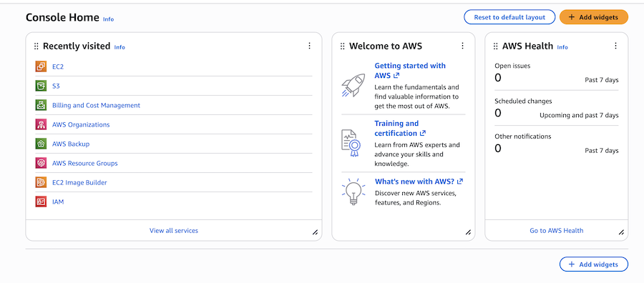Click the certificate icon for Training
Screen dimensions: 644x283
[351, 143]
